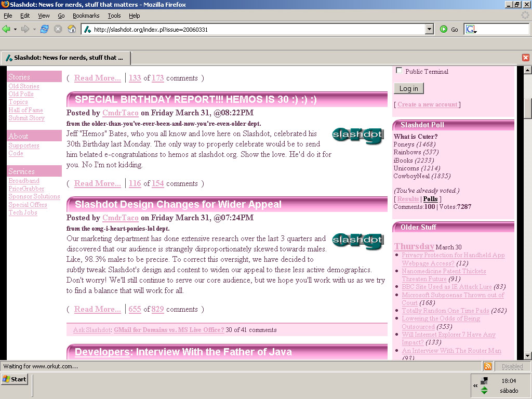Enable the Public Terminal checkbox
The width and height of the screenshot is (532, 399).
(x=400, y=71)
